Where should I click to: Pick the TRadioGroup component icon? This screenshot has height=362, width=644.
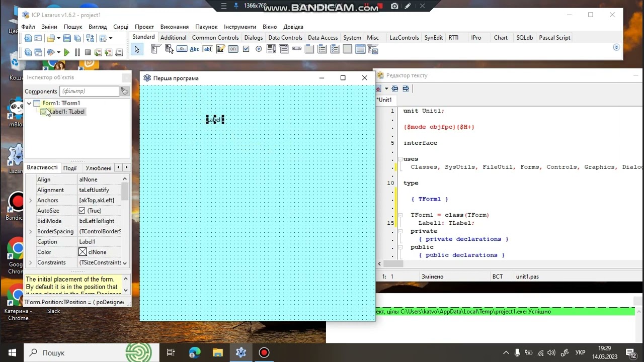tap(322, 49)
